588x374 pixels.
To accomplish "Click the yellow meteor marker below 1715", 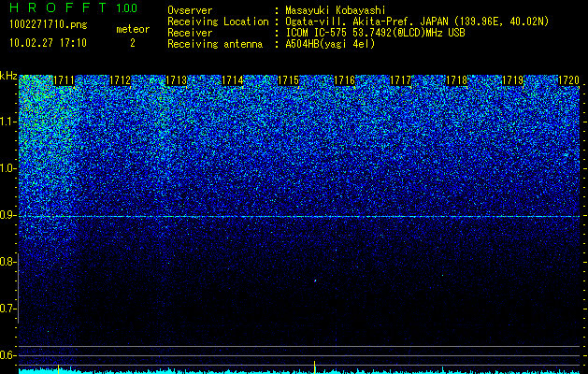I will pos(314,366).
